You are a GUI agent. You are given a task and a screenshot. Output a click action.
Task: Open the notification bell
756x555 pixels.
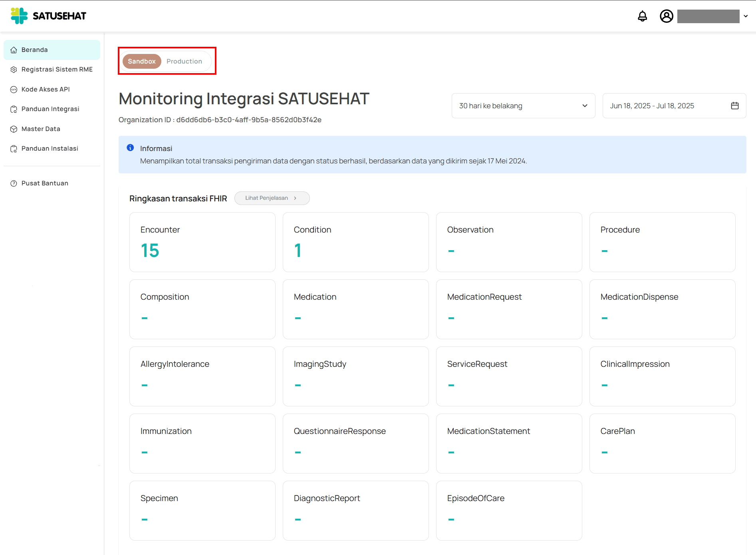[642, 16]
